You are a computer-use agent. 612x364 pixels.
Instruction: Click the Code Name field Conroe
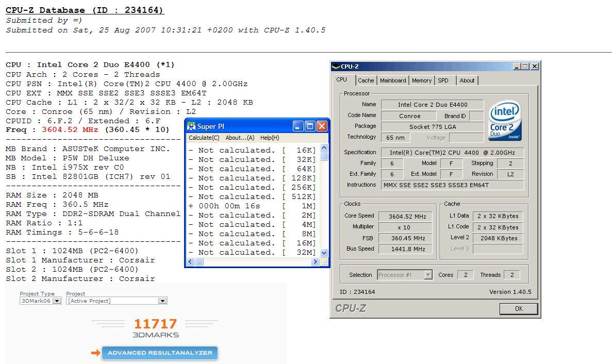[x=409, y=116]
